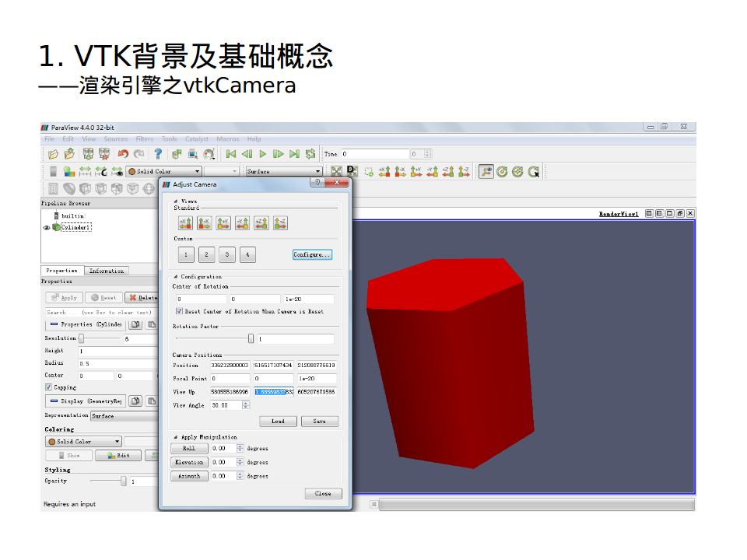Click the Zoom to Data toolbar icon
The width and height of the screenshot is (747, 560).
coord(352,171)
